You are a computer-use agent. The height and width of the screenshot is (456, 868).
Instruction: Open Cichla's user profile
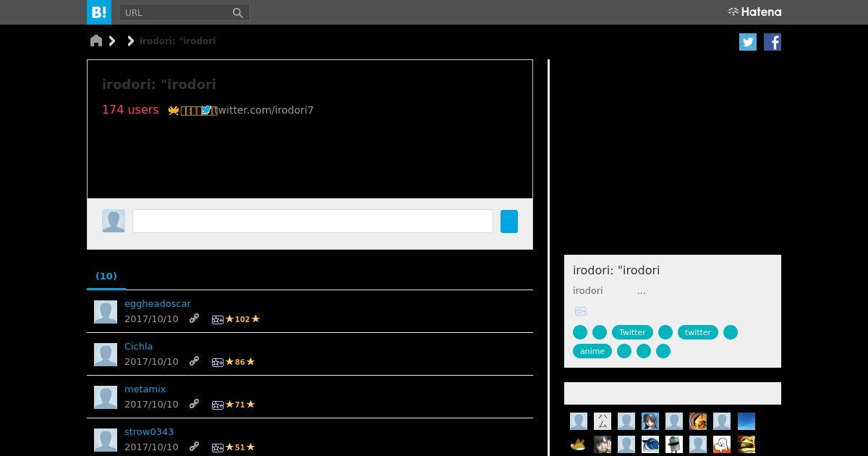pyautogui.click(x=138, y=346)
